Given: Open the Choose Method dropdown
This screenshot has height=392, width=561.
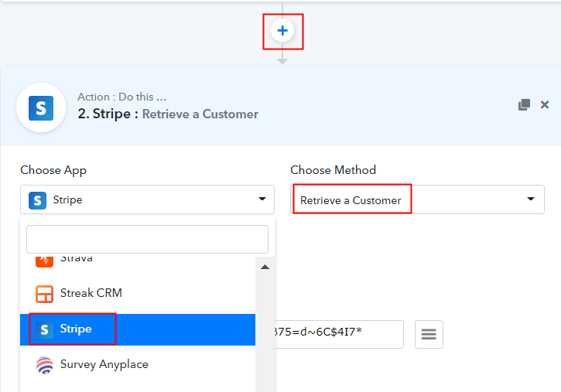Looking at the screenshot, I should (x=417, y=199).
